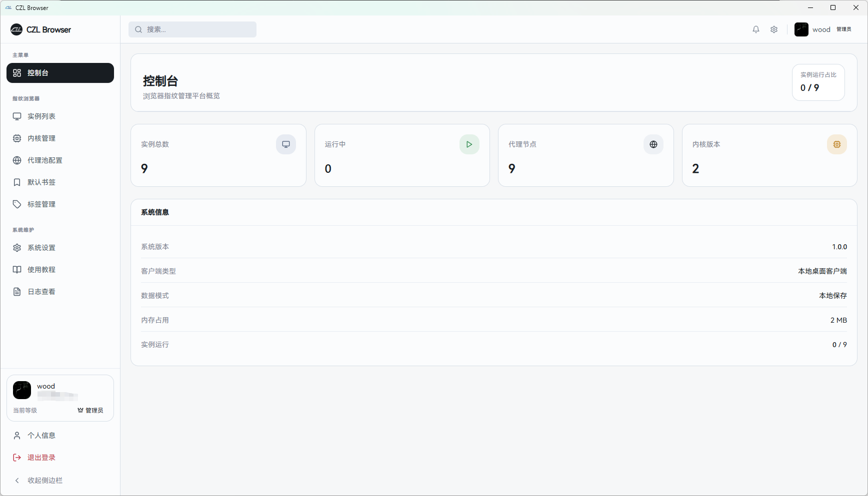Open 系统设置 in sidebar

(x=60, y=248)
